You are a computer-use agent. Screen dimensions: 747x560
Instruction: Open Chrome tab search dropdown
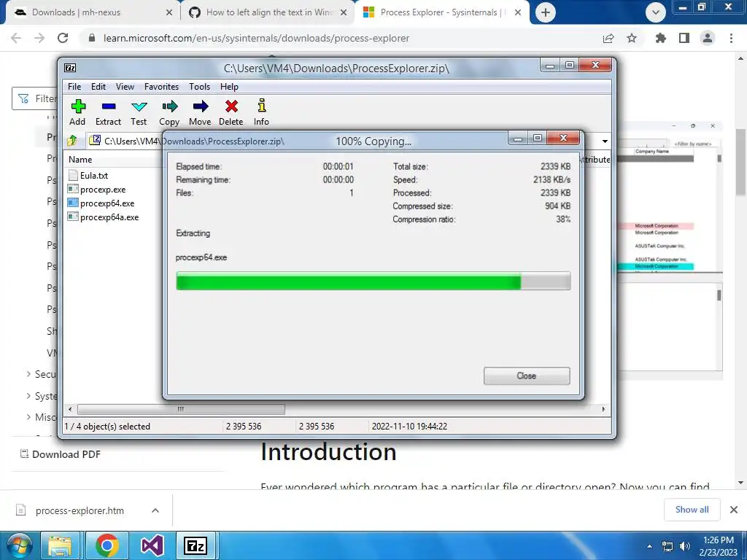(x=656, y=12)
